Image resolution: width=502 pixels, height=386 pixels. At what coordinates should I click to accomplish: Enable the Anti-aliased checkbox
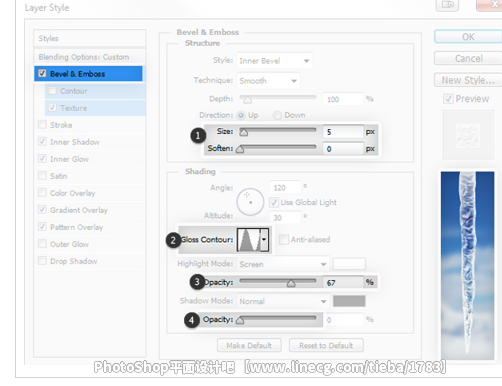284,239
